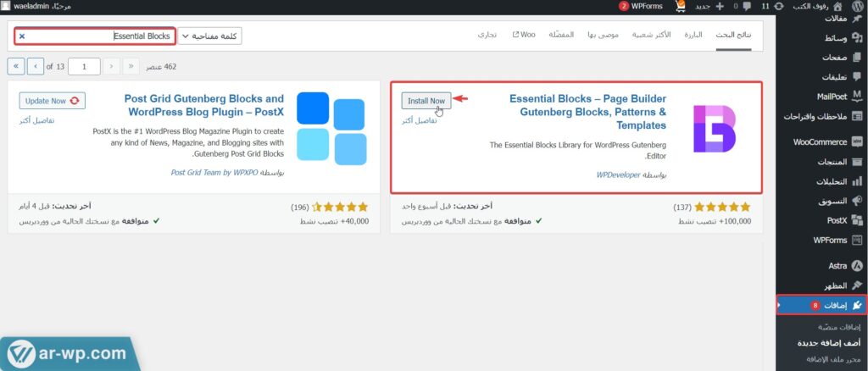Switch to البارزة featured tab

[x=693, y=34]
